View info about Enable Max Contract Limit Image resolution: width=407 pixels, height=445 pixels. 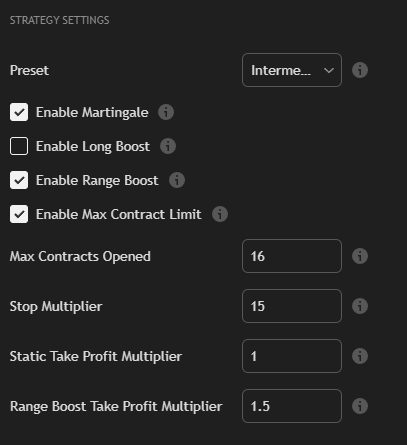pos(220,214)
